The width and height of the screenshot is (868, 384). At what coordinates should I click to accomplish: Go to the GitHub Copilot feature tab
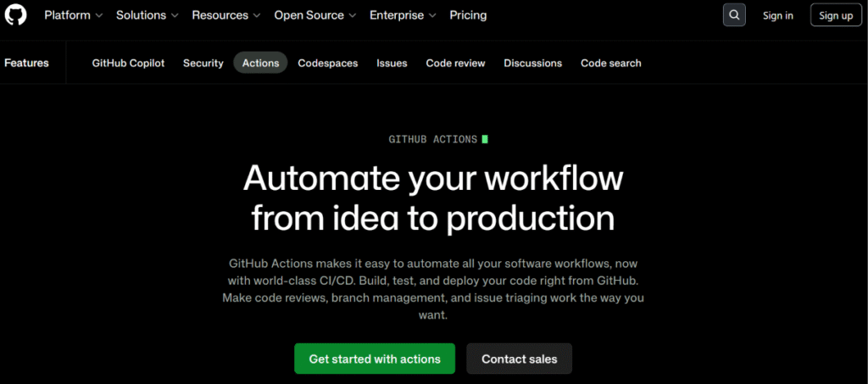129,63
